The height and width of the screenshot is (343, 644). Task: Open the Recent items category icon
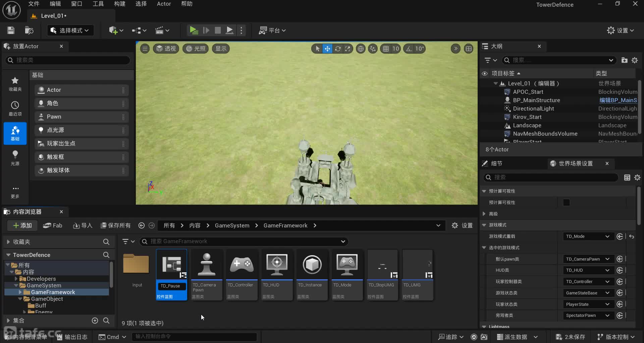tap(15, 108)
